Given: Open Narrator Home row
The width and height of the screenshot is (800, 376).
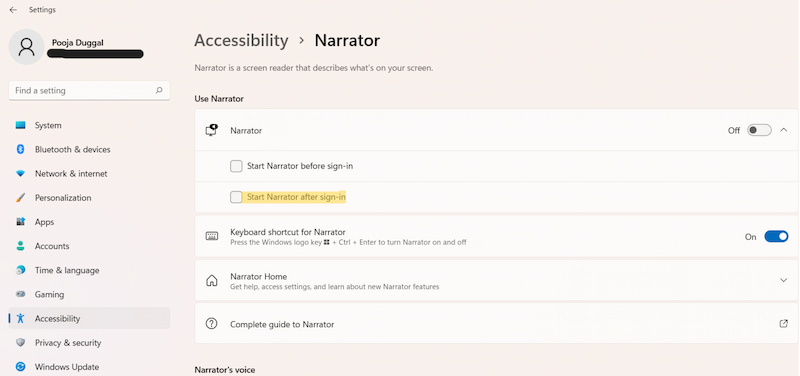Looking at the screenshot, I should pos(496,280).
